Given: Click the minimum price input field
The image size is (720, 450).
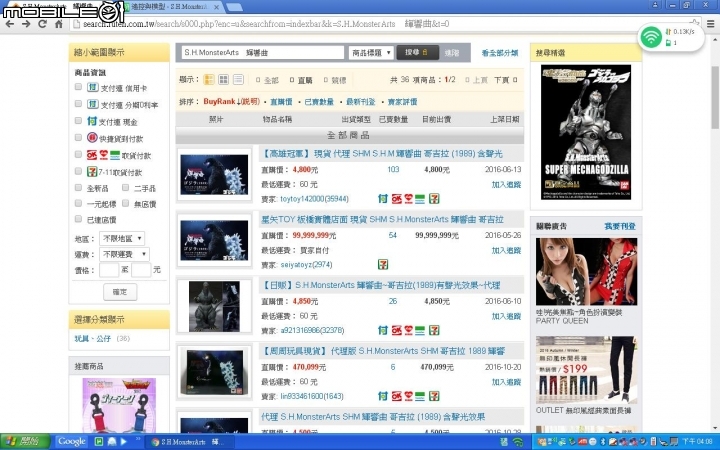Looking at the screenshot, I should [x=109, y=270].
